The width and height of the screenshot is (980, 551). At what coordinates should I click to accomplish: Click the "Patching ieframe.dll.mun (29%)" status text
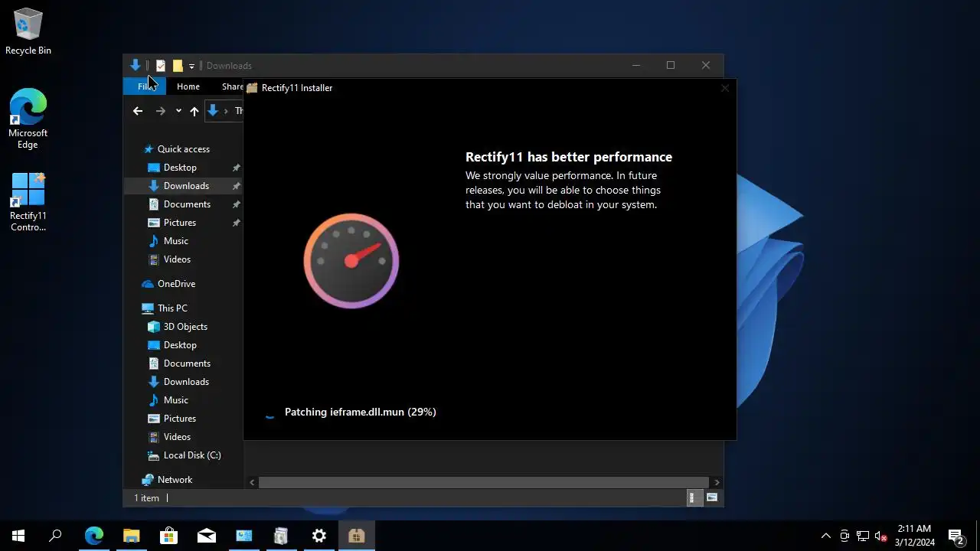click(x=361, y=412)
